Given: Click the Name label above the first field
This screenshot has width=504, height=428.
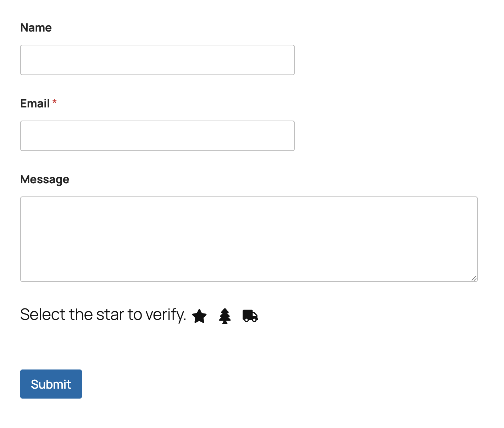Looking at the screenshot, I should 36,27.
